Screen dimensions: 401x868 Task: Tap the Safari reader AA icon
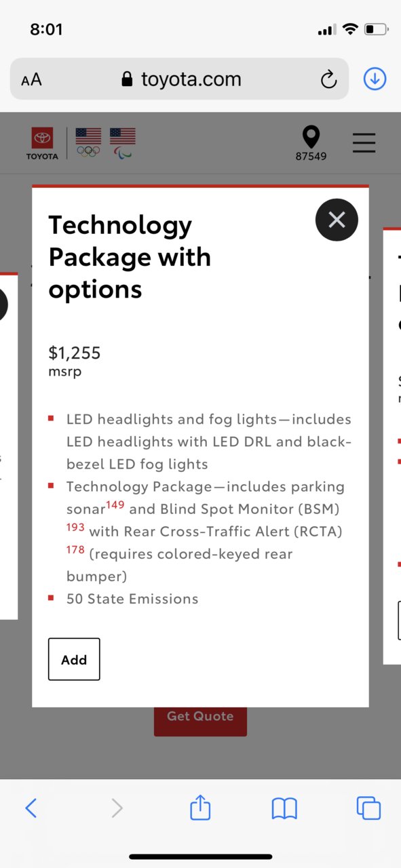[x=31, y=80]
